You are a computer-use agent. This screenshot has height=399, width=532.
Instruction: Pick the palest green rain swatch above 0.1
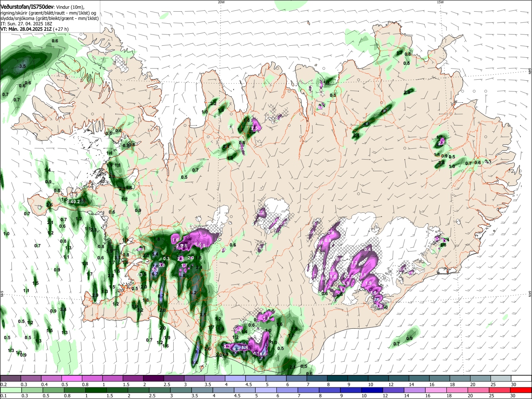(x=11, y=390)
